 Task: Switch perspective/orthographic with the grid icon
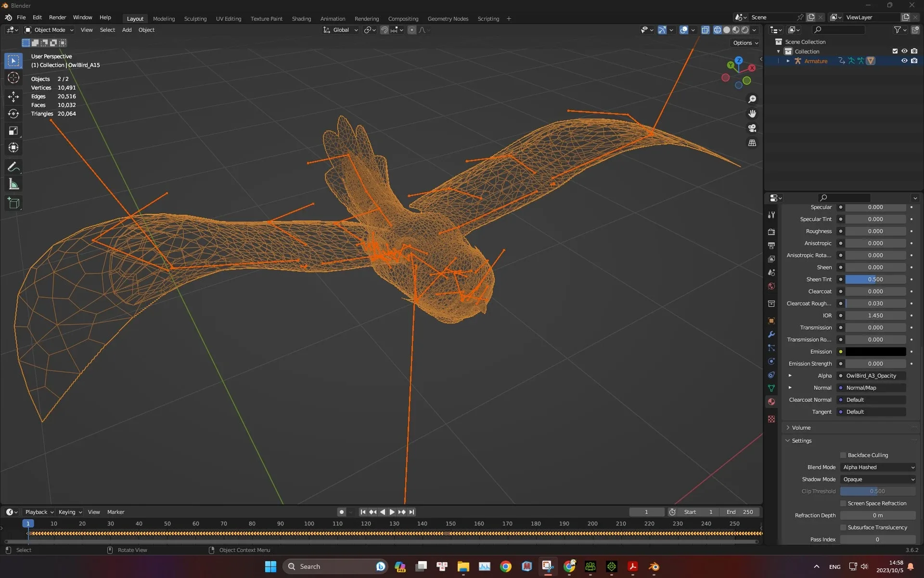pos(752,143)
